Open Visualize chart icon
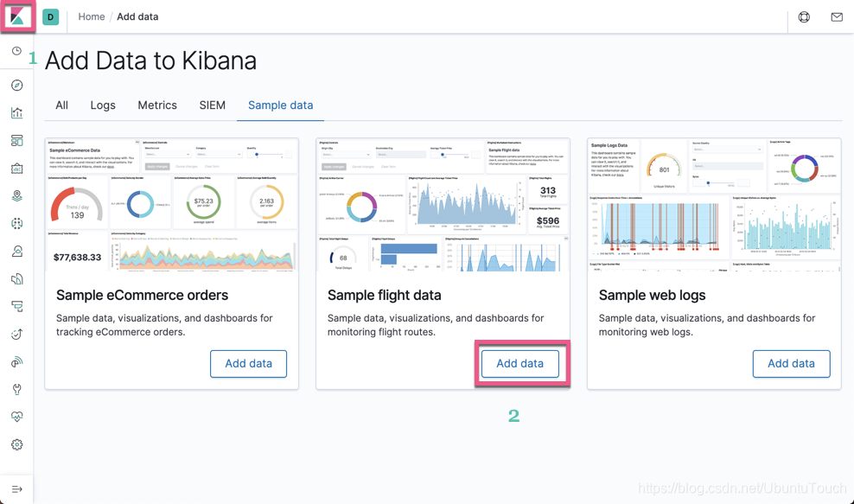The height and width of the screenshot is (504, 854). [17, 112]
